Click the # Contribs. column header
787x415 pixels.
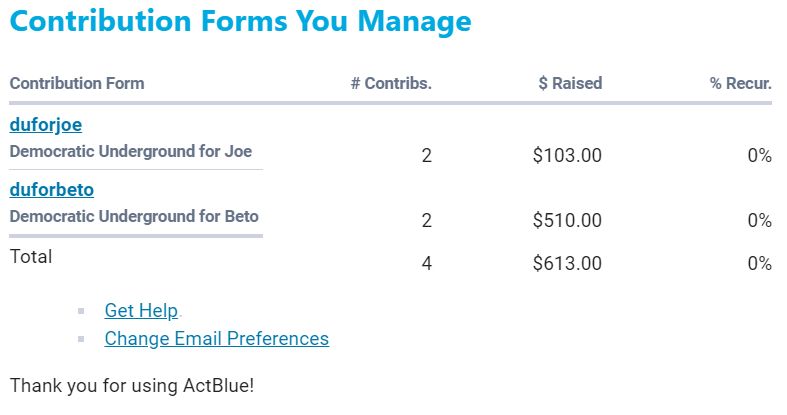pyautogui.click(x=391, y=84)
